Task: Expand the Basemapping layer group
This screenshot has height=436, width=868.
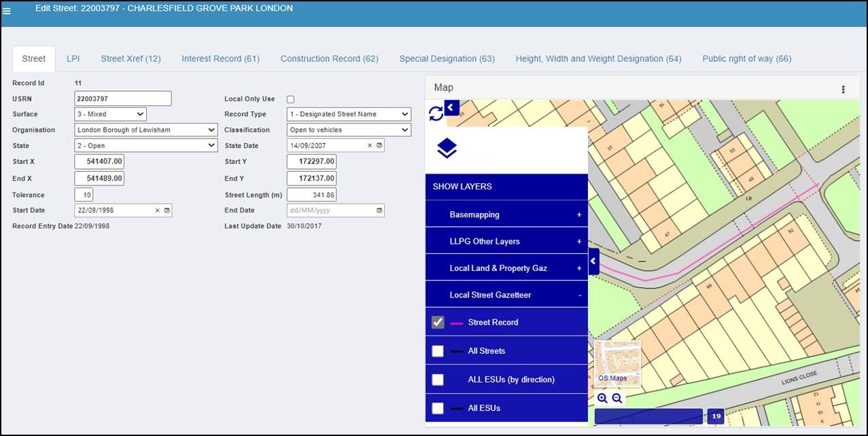Action: 506,214
